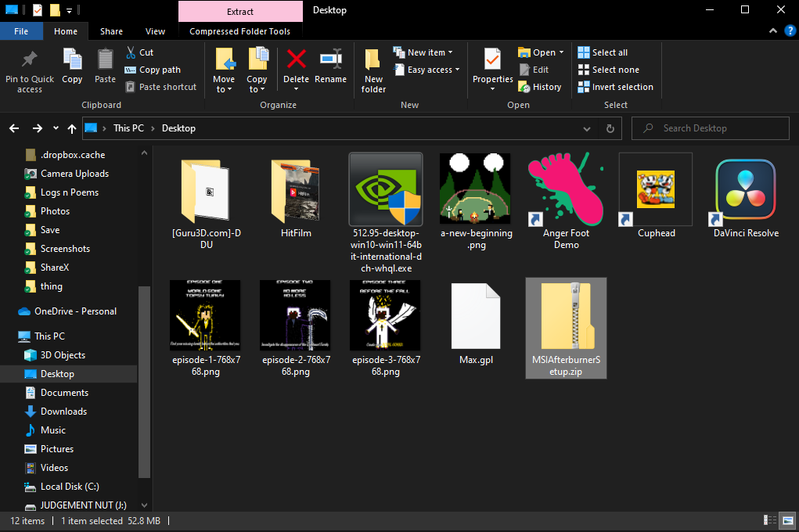Click the Search Desktop box
Screen dimensions: 799x532
click(x=711, y=128)
